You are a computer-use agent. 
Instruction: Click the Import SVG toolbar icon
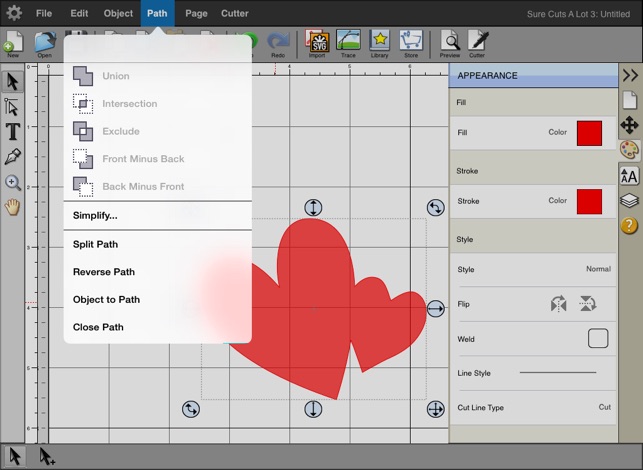pyautogui.click(x=316, y=42)
